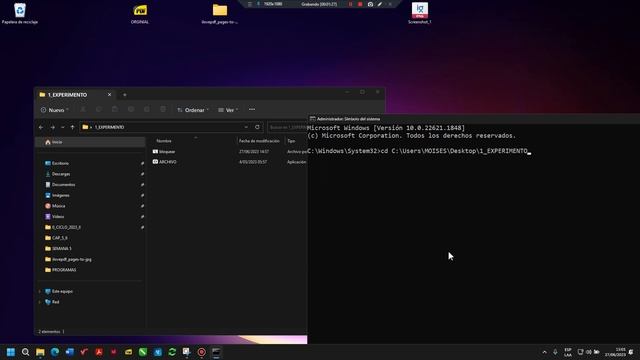Image resolution: width=640 pixels, height=360 pixels.
Task: Select the bloquear file row
Action: click(229, 151)
